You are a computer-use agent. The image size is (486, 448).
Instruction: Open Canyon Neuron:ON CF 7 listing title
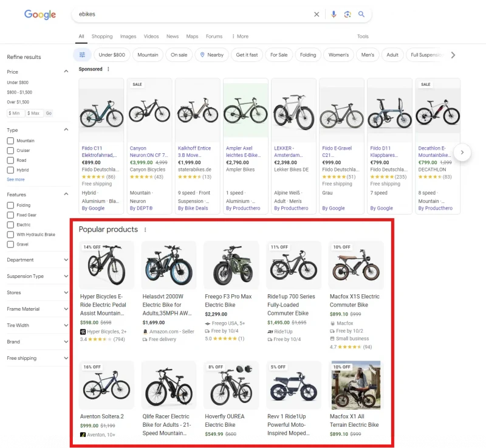(x=149, y=151)
